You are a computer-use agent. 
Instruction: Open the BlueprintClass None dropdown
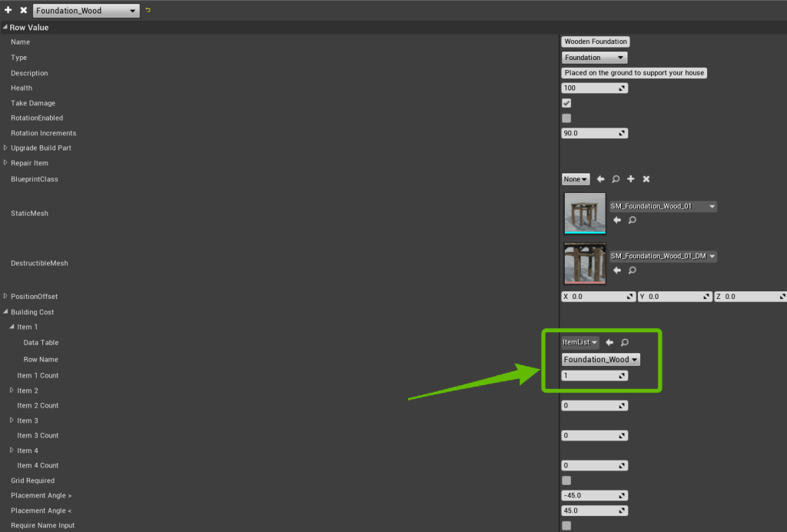click(x=575, y=179)
